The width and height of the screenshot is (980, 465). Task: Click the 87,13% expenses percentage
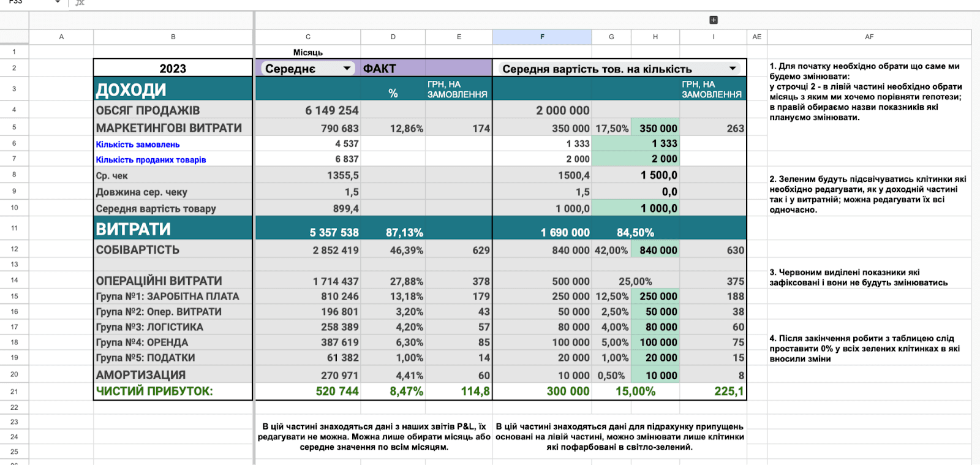[393, 229]
